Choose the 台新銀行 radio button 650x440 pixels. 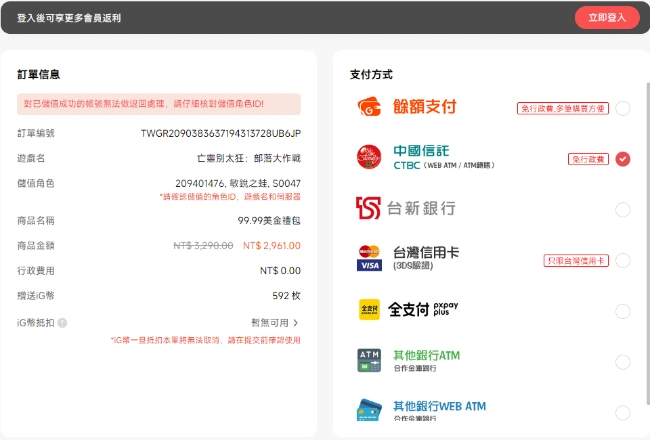click(x=623, y=210)
